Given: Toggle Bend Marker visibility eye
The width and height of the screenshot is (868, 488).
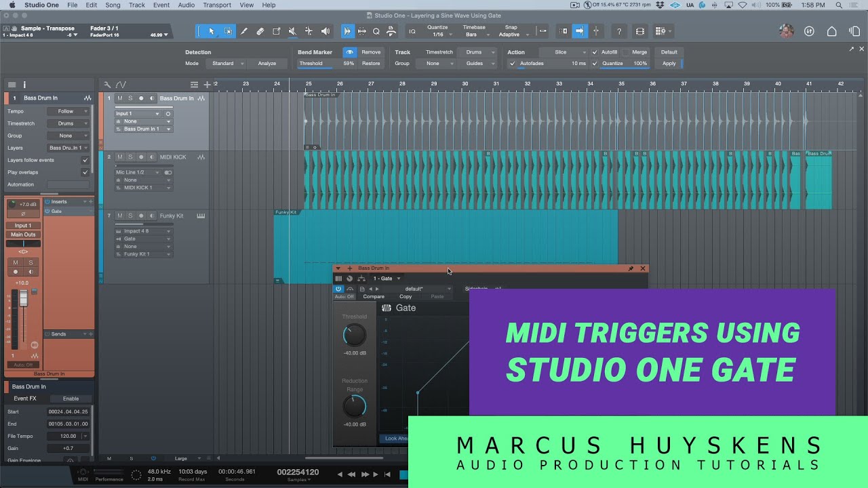Looking at the screenshot, I should tap(349, 52).
